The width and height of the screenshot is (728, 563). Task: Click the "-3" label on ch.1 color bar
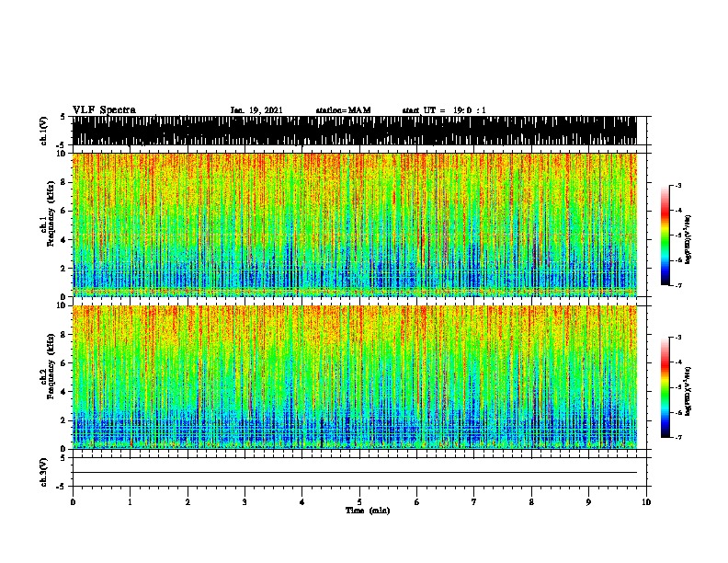pyautogui.click(x=677, y=186)
